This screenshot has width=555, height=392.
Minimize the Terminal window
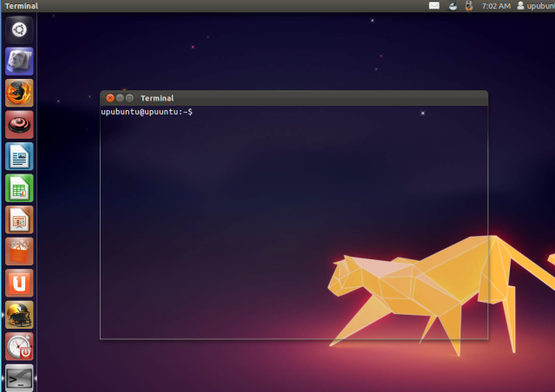tap(120, 98)
